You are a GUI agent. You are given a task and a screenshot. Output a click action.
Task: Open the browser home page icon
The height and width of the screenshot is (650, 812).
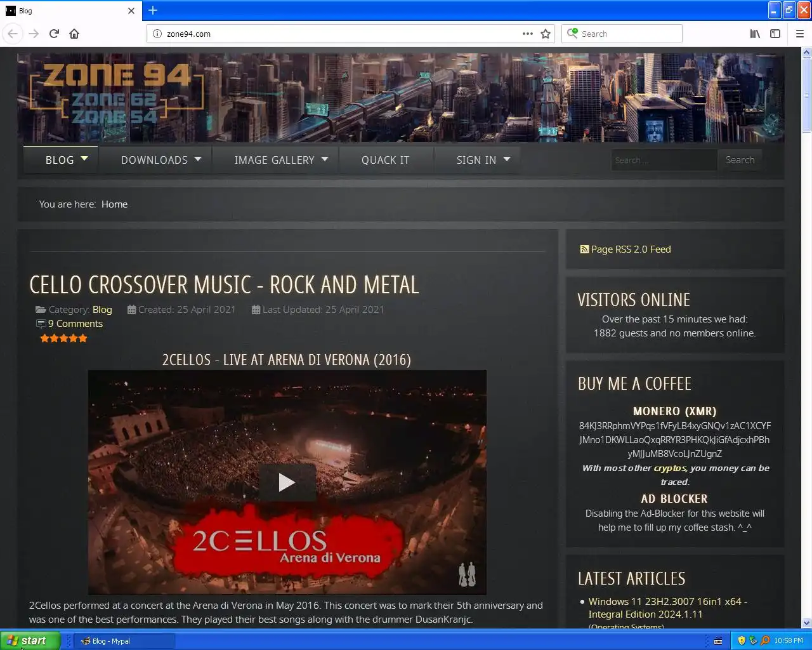[x=74, y=34]
